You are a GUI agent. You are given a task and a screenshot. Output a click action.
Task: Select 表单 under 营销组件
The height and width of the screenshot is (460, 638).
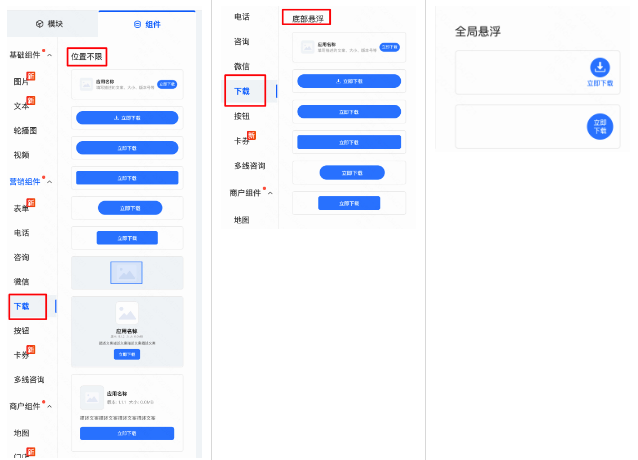(21, 208)
